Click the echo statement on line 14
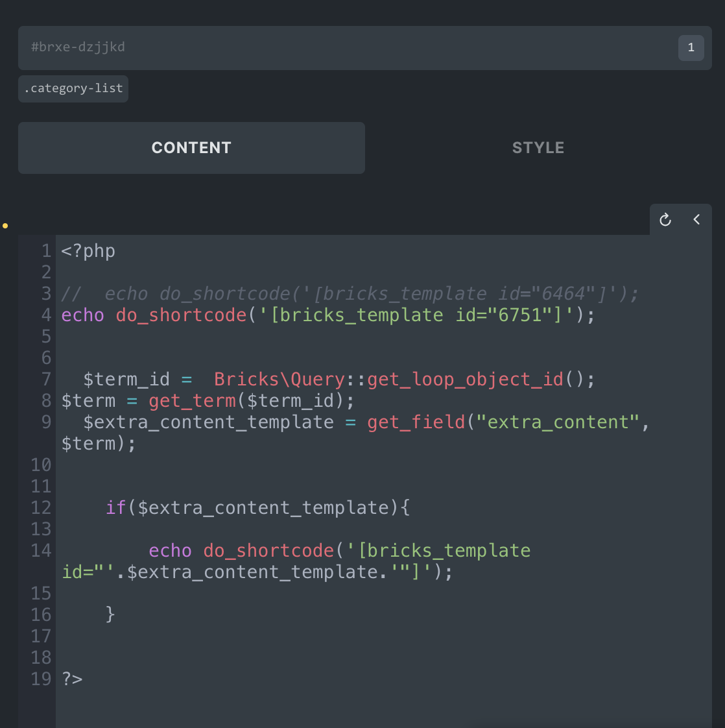The height and width of the screenshot is (728, 725). [169, 550]
